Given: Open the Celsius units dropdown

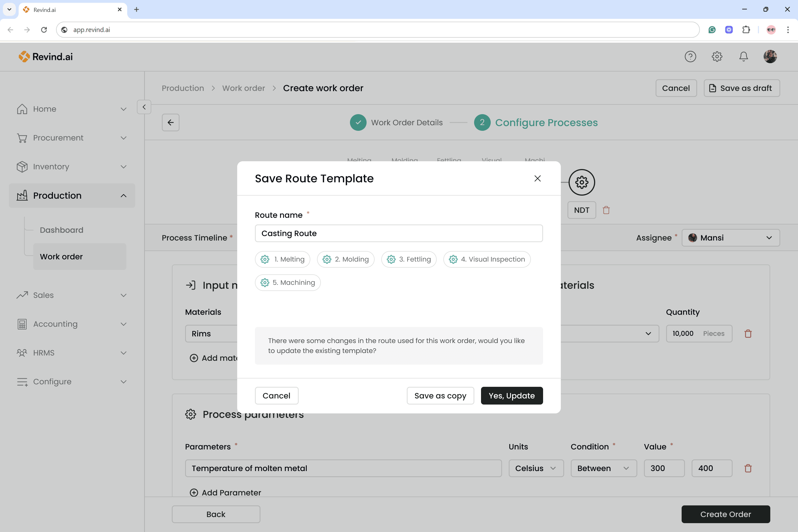Looking at the screenshot, I should (x=536, y=468).
